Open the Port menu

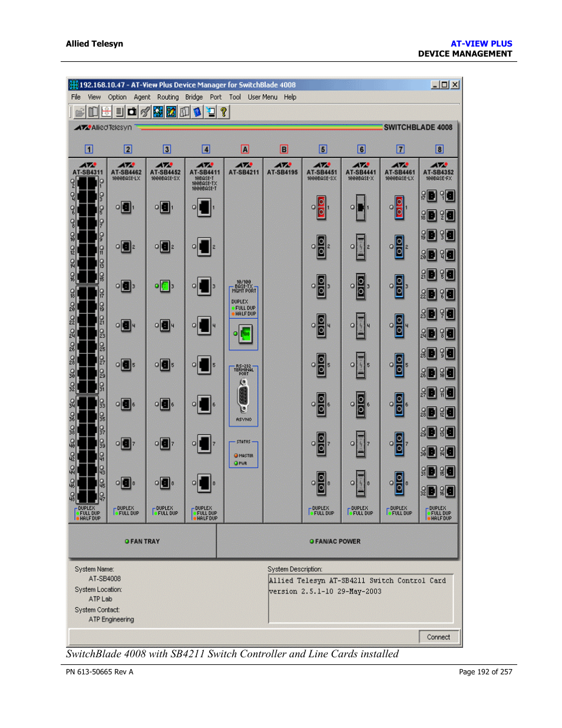click(x=216, y=97)
